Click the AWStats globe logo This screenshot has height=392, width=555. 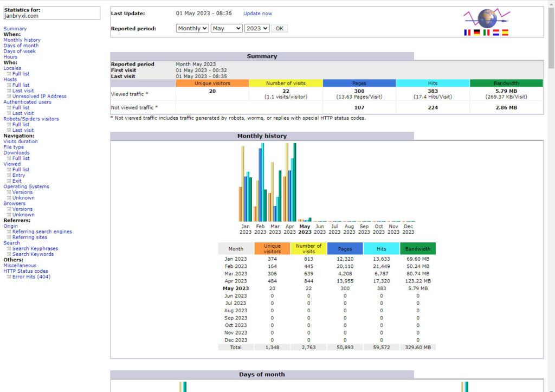coord(486,18)
